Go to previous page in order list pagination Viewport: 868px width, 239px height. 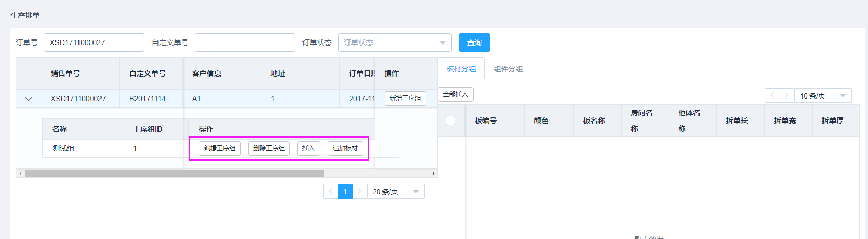331,192
